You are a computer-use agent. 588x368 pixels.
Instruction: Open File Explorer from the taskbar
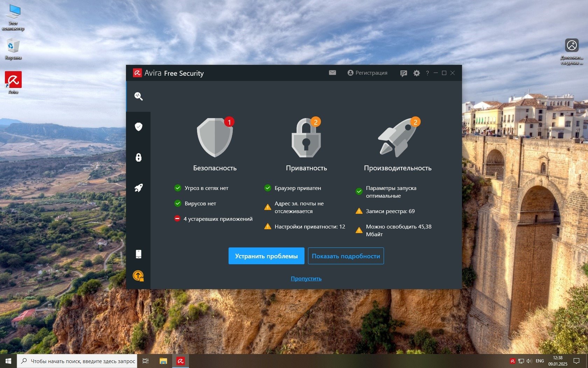click(x=163, y=361)
